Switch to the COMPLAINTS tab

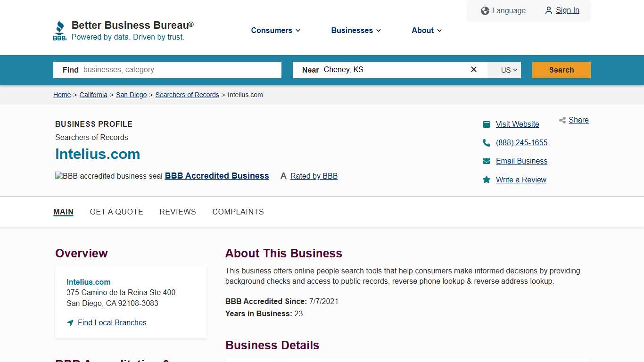[238, 212]
